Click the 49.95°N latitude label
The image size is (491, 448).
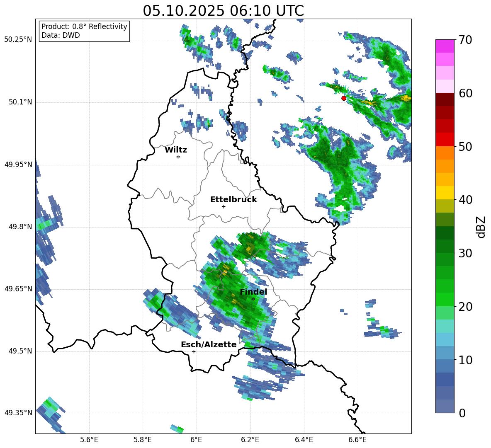18,165
